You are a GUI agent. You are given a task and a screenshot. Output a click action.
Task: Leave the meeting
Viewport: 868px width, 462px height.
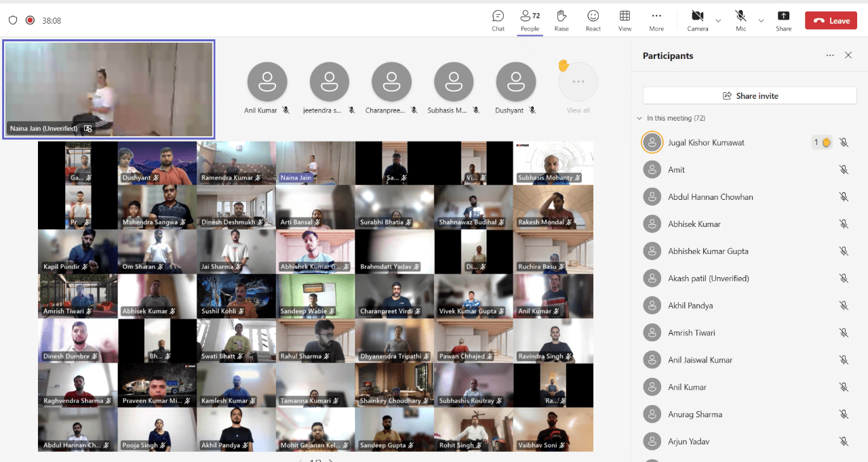831,20
